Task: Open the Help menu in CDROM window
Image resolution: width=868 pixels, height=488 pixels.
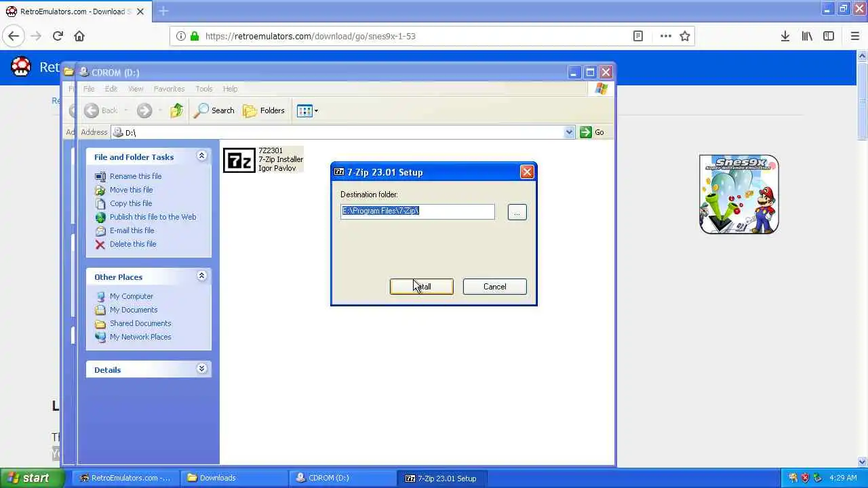Action: pyautogui.click(x=231, y=89)
